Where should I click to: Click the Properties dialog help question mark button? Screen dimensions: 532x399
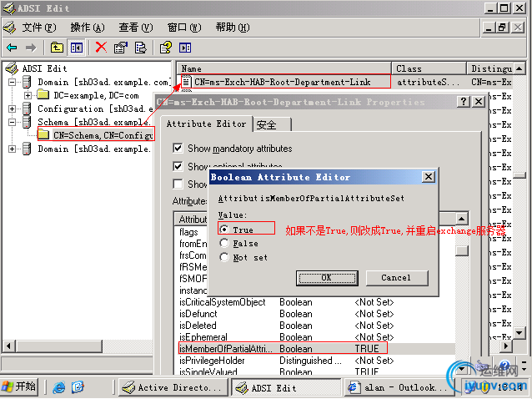point(464,101)
